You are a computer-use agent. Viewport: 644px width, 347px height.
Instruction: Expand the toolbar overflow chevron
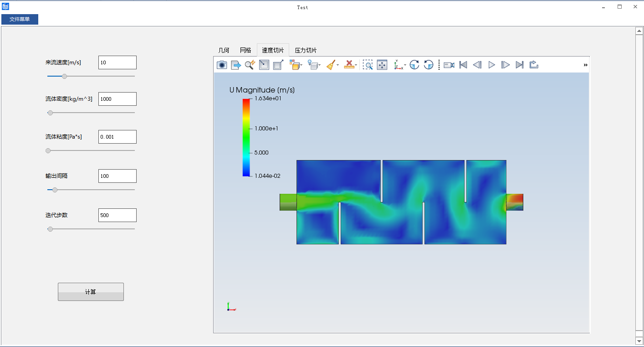click(586, 65)
